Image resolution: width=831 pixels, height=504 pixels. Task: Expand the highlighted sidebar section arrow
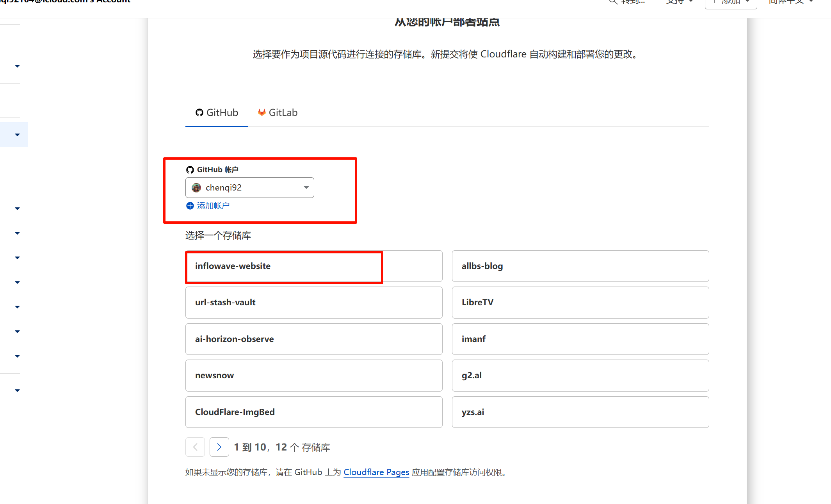click(x=17, y=135)
